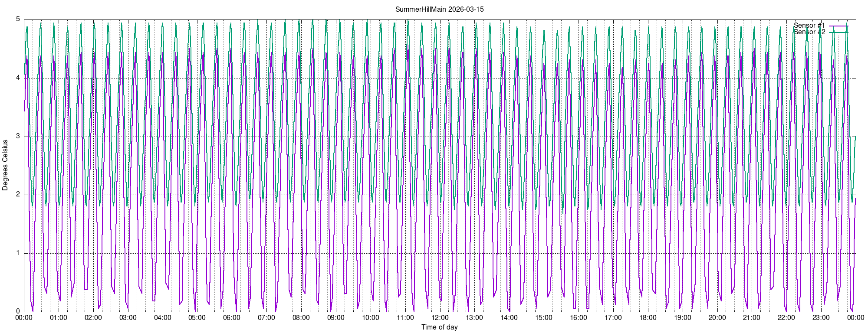Pick the 21:00 time tick label
868x333 pixels.
pos(752,318)
